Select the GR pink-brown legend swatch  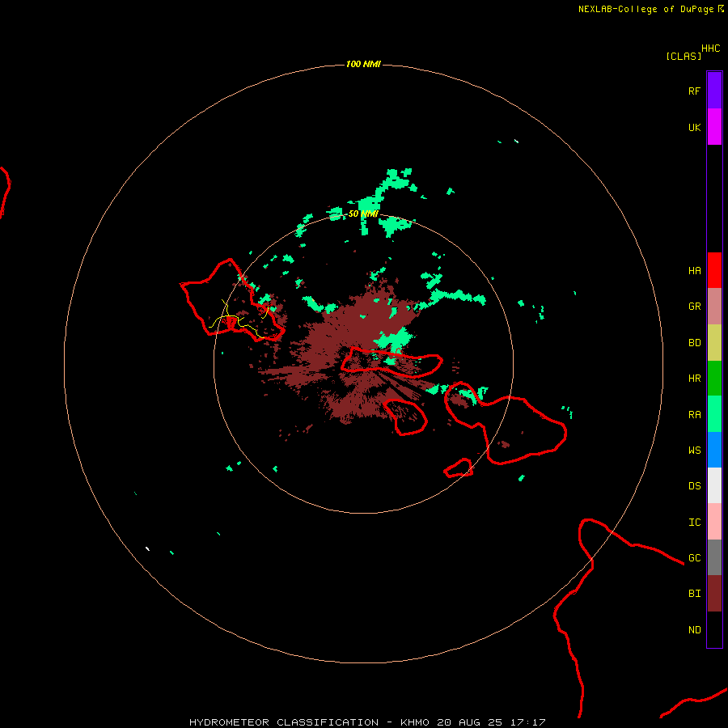[714, 307]
